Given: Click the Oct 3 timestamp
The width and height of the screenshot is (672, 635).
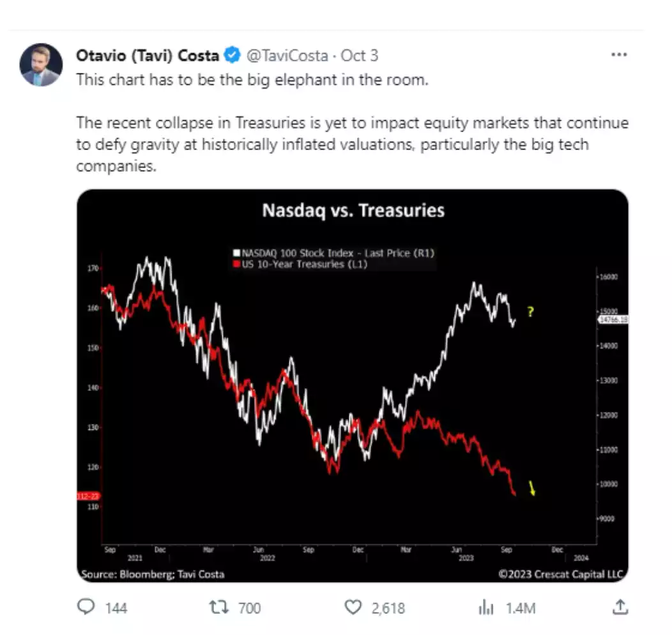Looking at the screenshot, I should click(360, 56).
